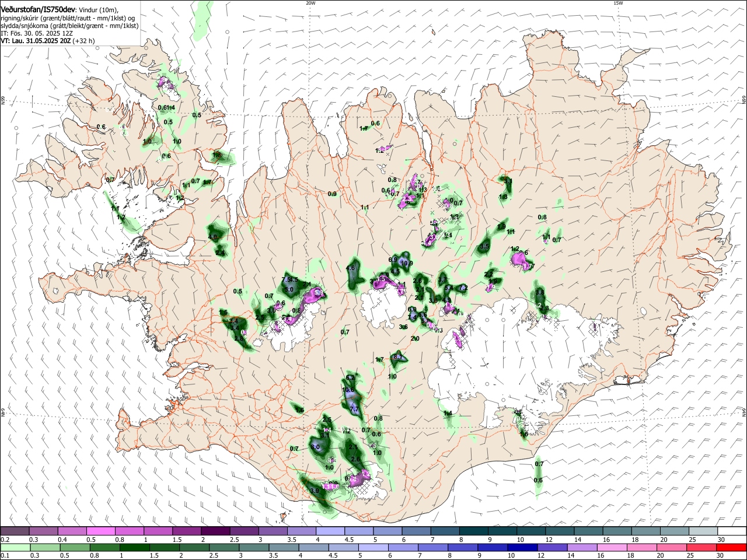Click the '6.2' precipitation value on the map

point(351,377)
